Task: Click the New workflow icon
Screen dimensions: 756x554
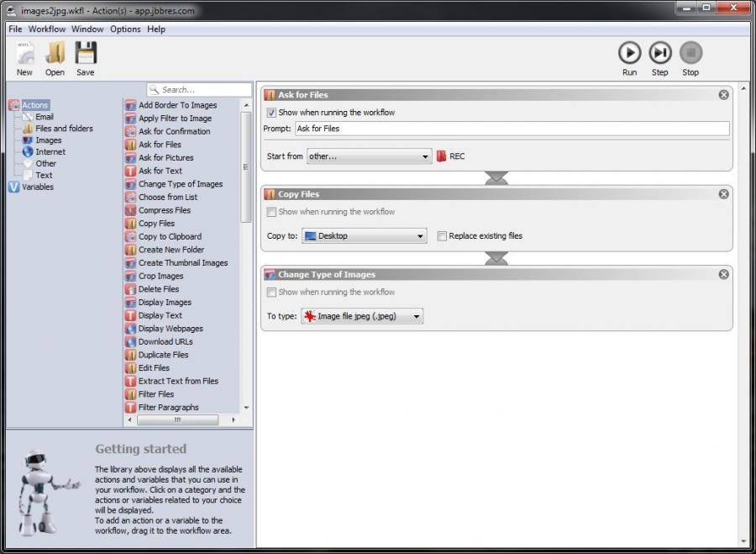Action: pos(25,53)
